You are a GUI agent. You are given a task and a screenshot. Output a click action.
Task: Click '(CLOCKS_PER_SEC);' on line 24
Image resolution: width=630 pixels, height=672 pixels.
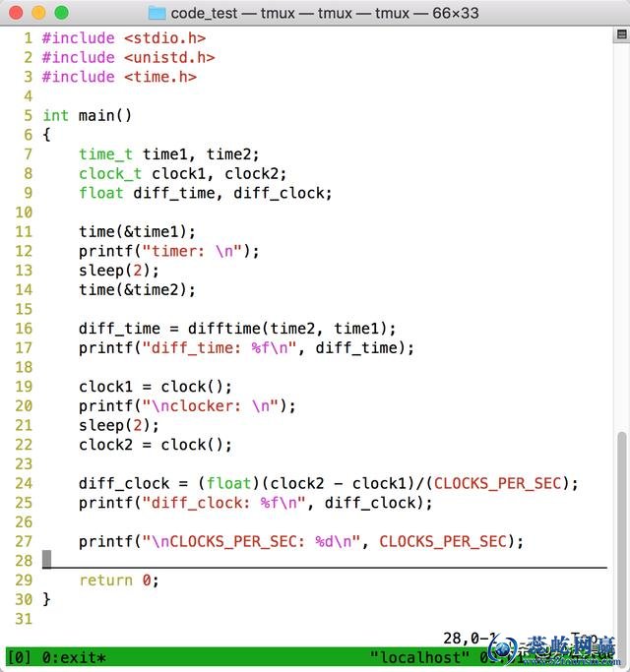[x=502, y=483]
